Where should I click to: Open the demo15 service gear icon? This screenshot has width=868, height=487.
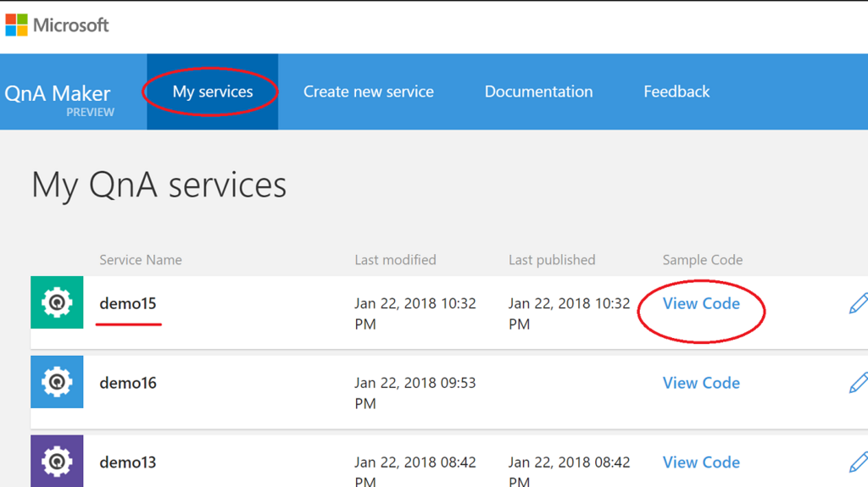coord(57,302)
